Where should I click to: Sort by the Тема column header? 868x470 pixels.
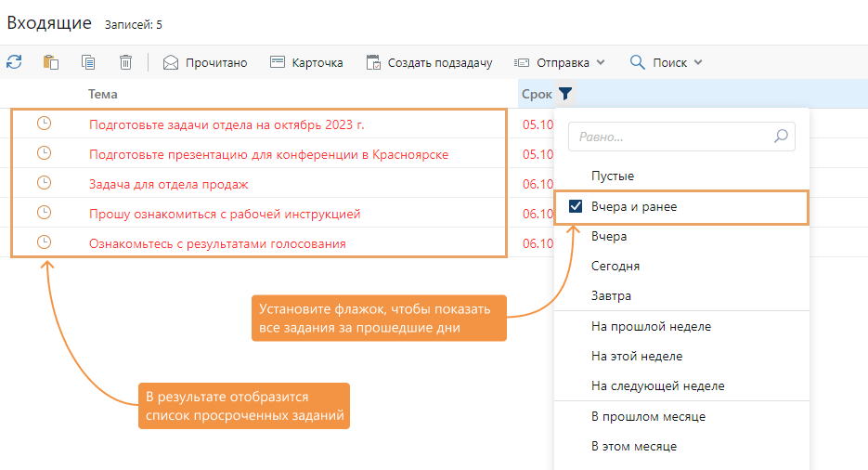click(103, 94)
